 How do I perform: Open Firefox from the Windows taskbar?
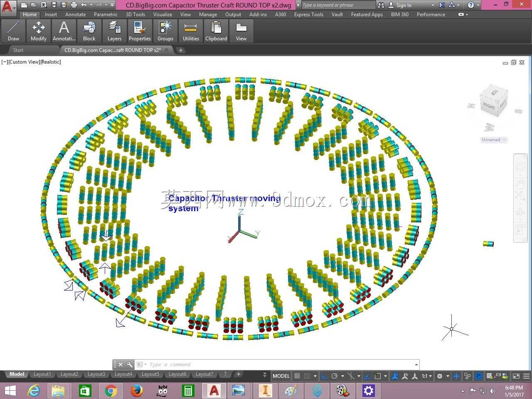tap(136, 391)
